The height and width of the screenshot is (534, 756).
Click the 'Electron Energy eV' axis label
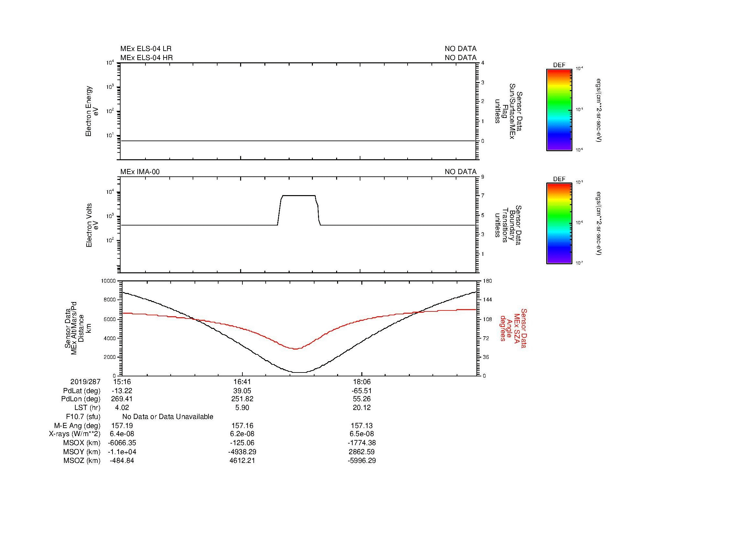92,111
